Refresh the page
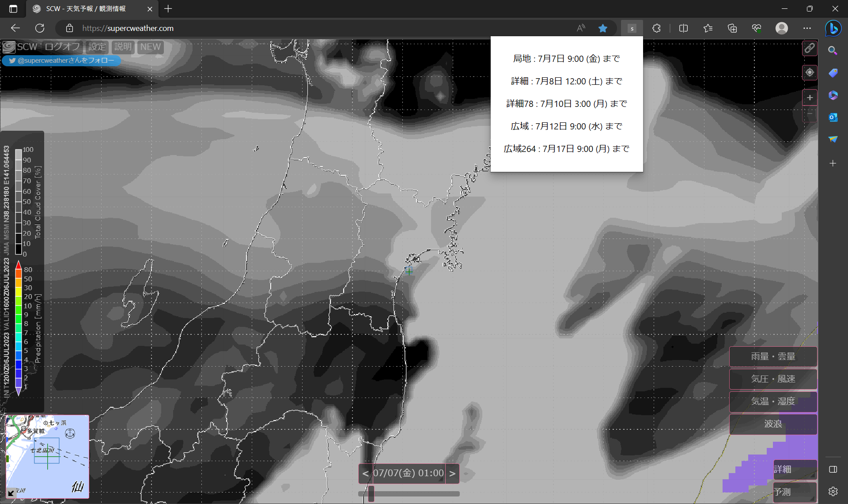This screenshot has width=848, height=504. coord(40,28)
